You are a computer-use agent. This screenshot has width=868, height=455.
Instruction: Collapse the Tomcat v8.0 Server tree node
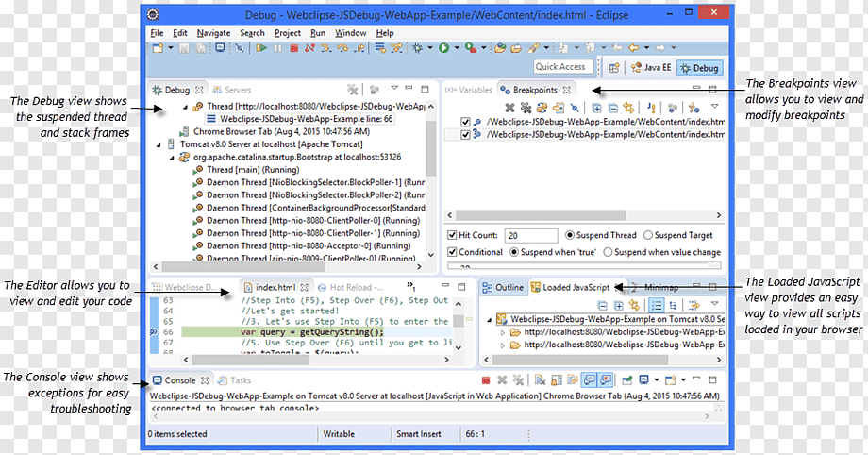pos(159,144)
